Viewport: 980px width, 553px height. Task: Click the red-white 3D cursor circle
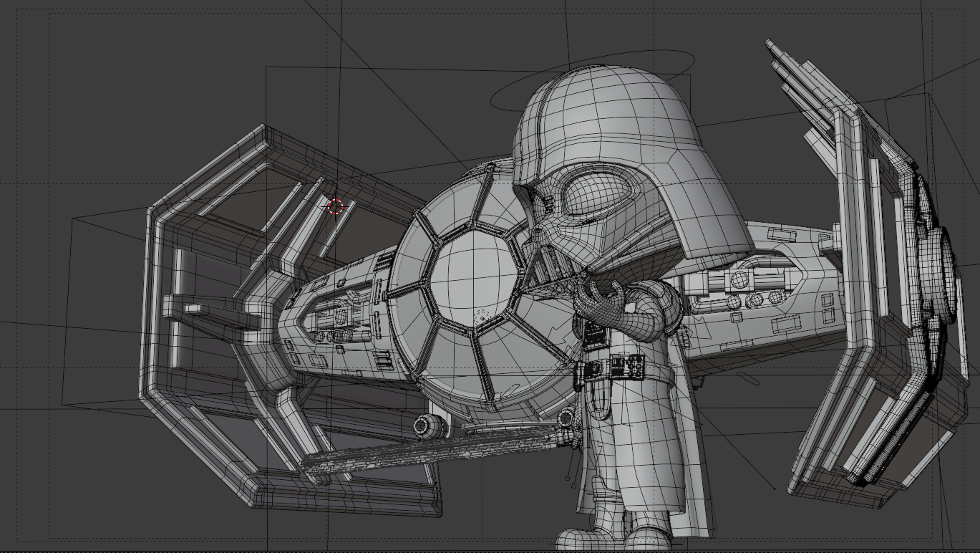click(335, 207)
